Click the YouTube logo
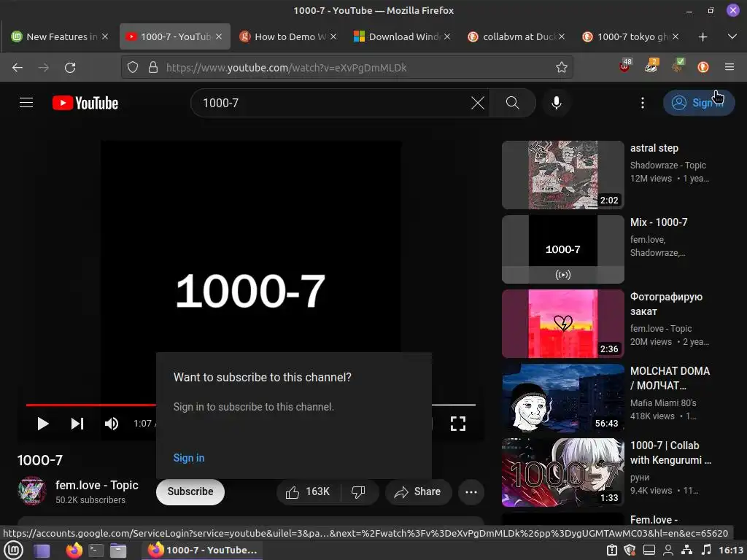 coord(85,103)
